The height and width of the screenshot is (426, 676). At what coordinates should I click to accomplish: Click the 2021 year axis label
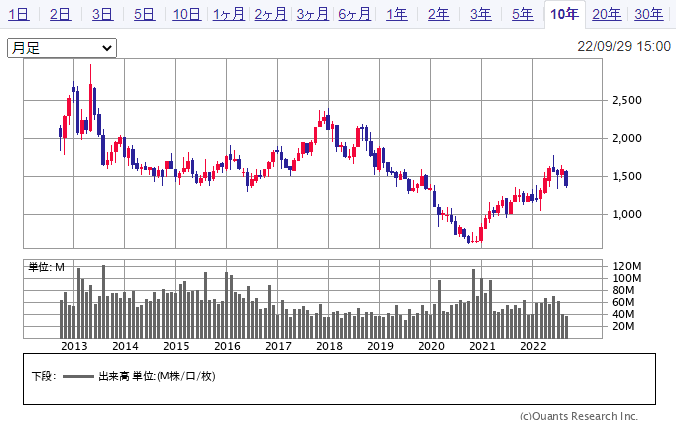point(482,346)
